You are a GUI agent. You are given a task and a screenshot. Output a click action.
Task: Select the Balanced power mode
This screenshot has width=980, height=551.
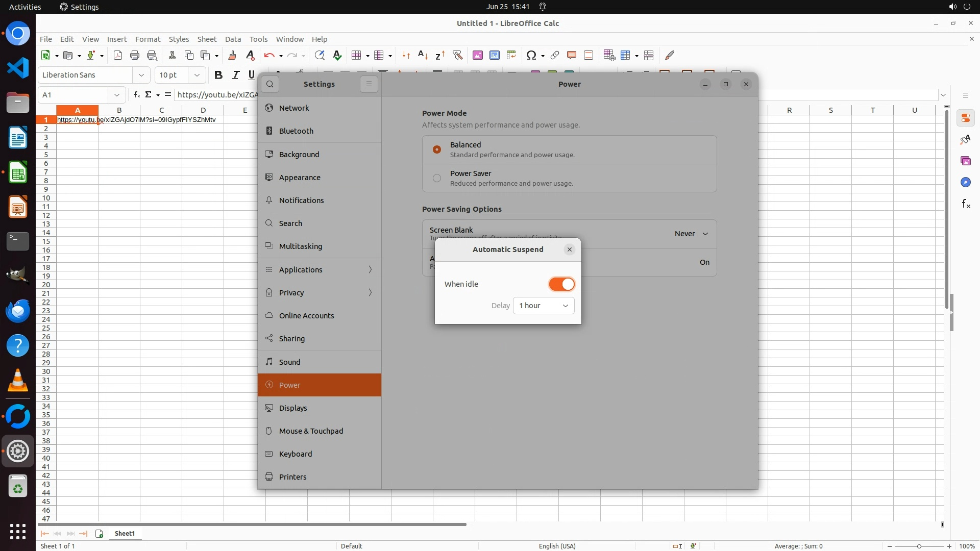(x=437, y=149)
